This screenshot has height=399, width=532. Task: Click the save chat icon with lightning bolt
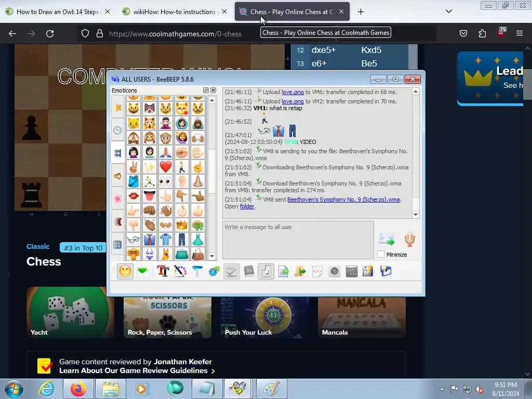click(368, 271)
